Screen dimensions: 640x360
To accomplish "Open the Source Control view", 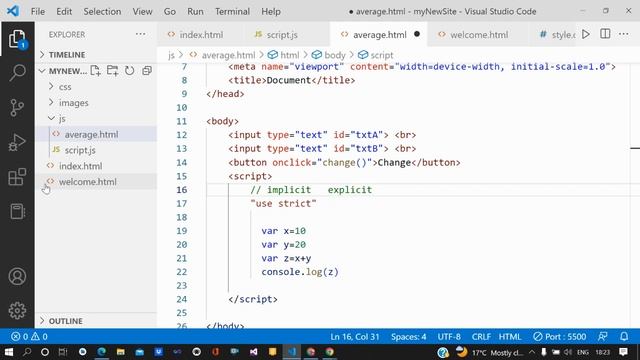I will [17, 108].
